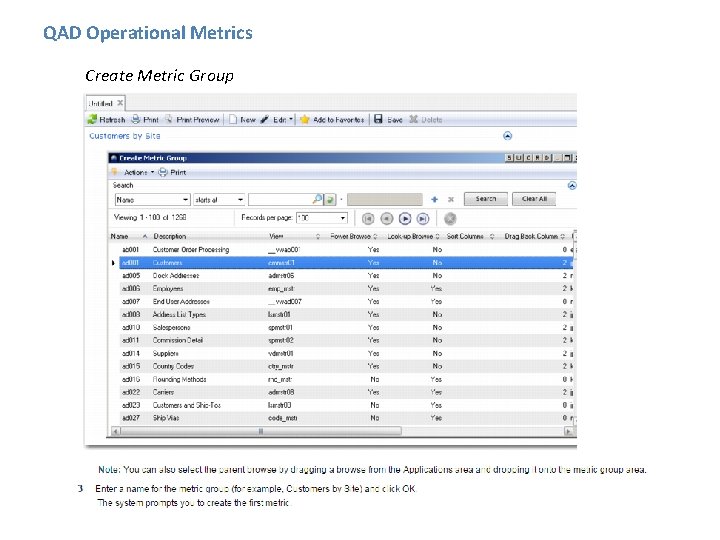The width and height of the screenshot is (720, 540).
Task: Select the Commission Detail row
Action: pyautogui.click(x=345, y=340)
